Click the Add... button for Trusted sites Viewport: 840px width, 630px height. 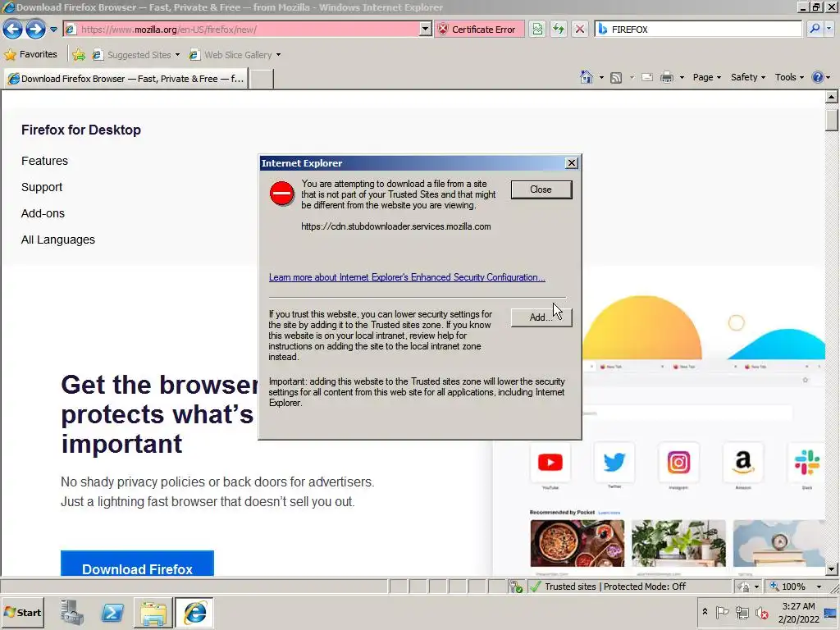point(541,317)
